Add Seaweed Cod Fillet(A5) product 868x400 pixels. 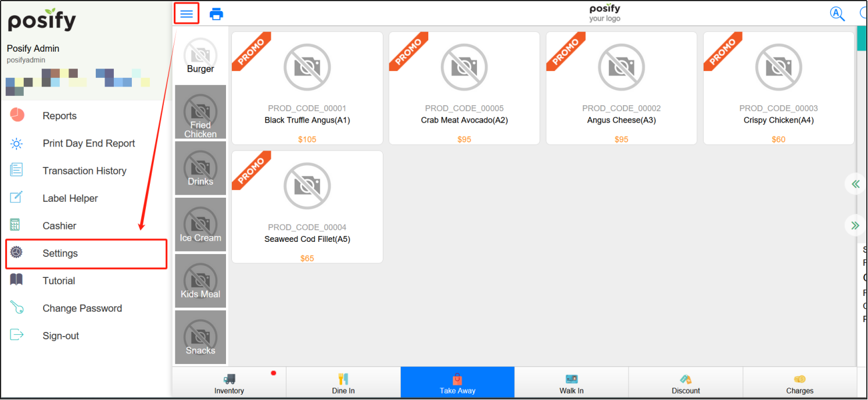click(x=307, y=207)
